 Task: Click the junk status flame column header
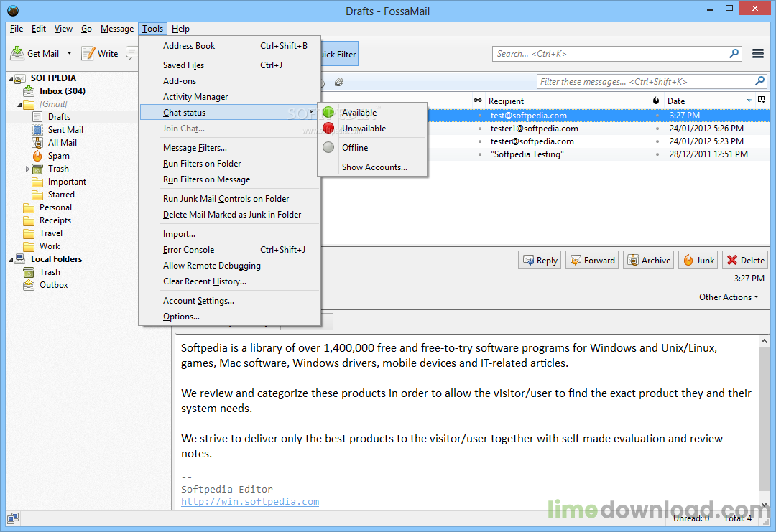(656, 101)
